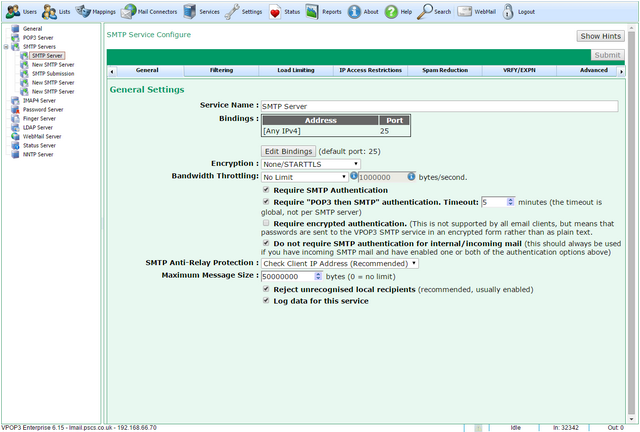This screenshot has height=432, width=640.
Task: Select the Password Server tree icon
Action: pos(16,109)
